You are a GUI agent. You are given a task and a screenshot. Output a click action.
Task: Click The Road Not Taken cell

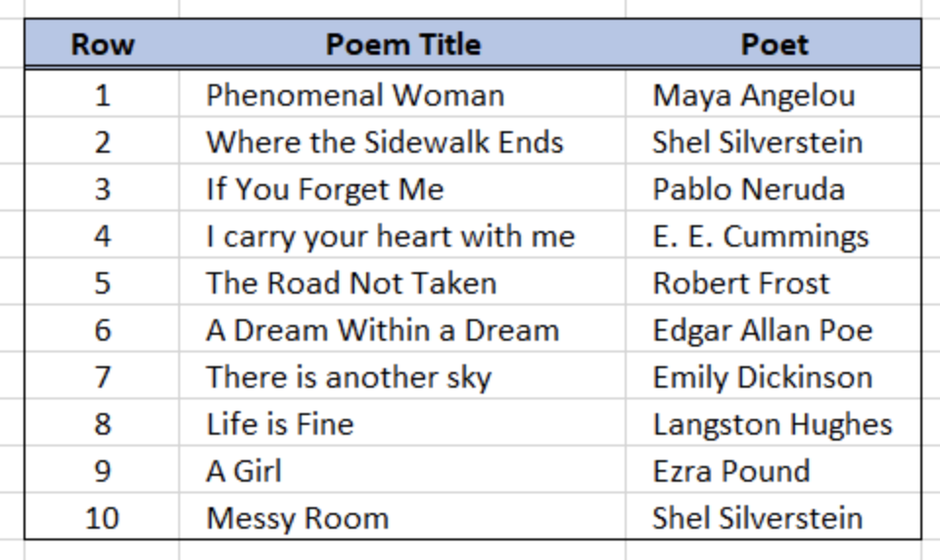[402, 282]
